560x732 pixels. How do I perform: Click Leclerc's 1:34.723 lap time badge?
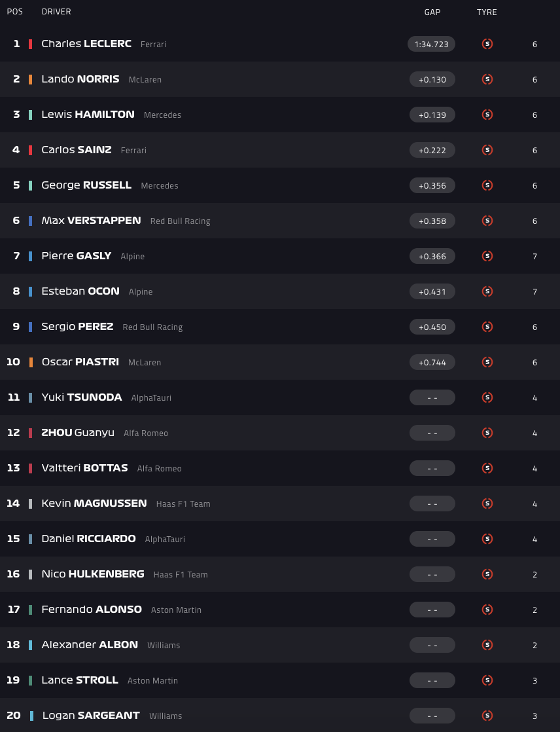coord(432,44)
